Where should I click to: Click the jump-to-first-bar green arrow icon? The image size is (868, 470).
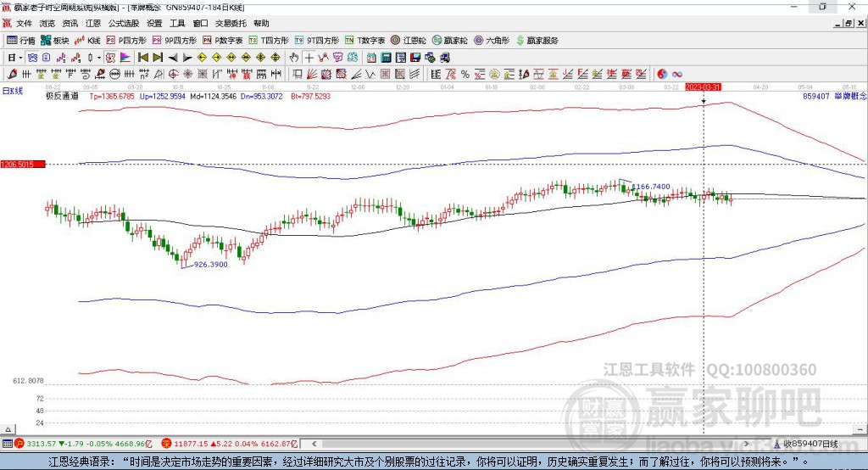[x=142, y=58]
